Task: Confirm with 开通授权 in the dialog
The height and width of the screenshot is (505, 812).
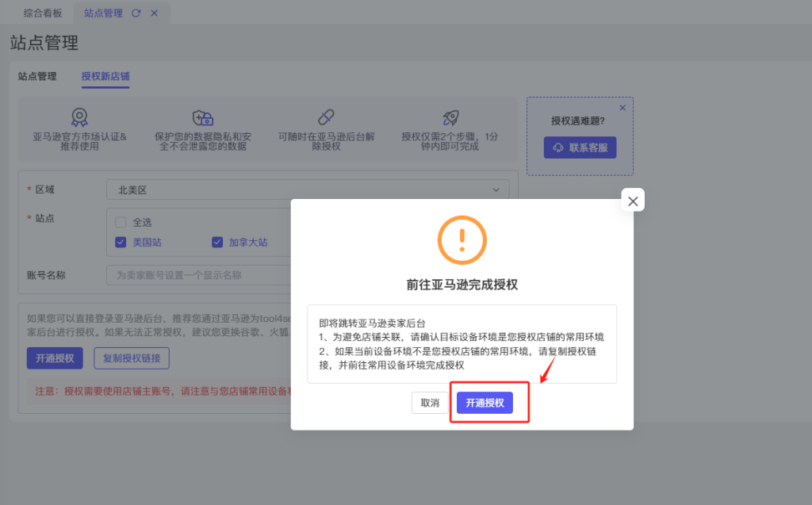Action: (485, 403)
